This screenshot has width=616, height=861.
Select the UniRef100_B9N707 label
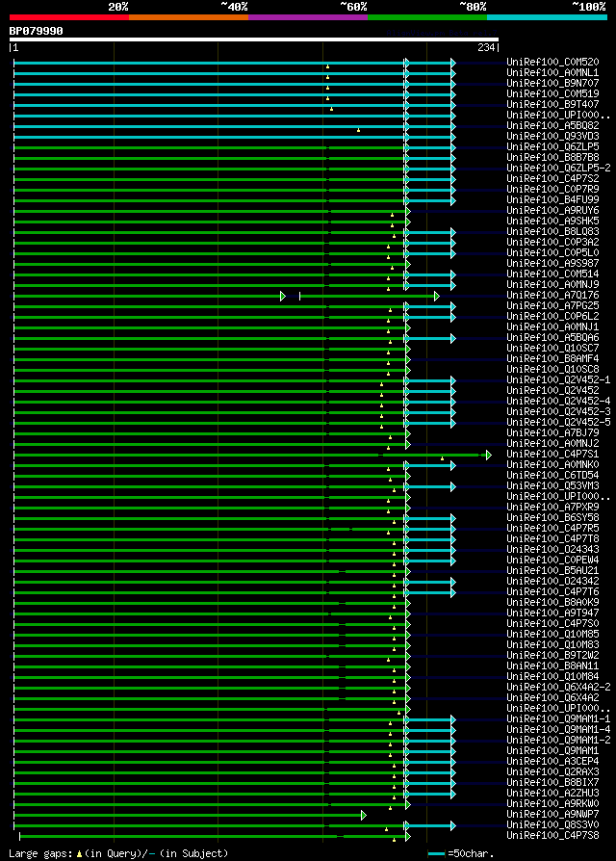click(x=552, y=83)
